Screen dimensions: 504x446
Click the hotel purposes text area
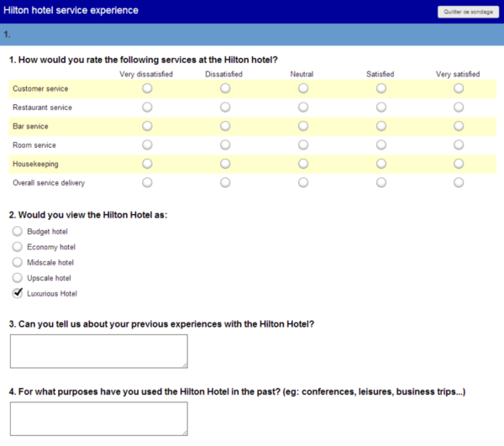click(99, 418)
